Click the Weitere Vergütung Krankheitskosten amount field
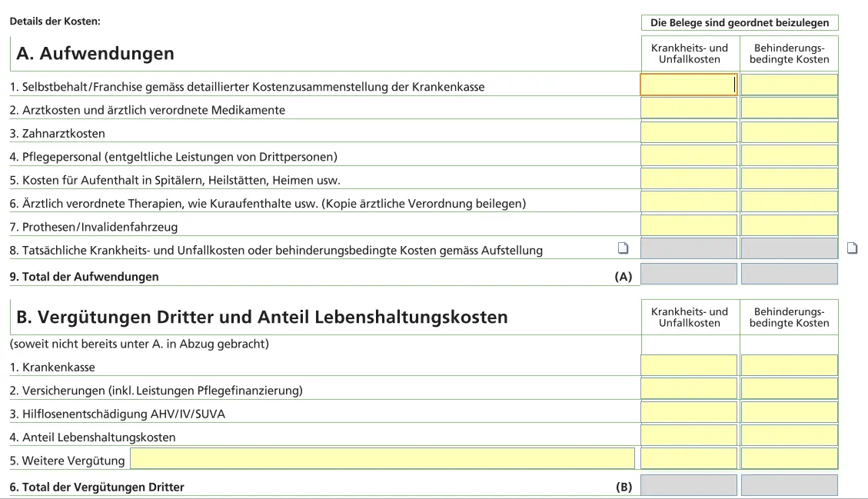This screenshot has width=868, height=499. (688, 457)
